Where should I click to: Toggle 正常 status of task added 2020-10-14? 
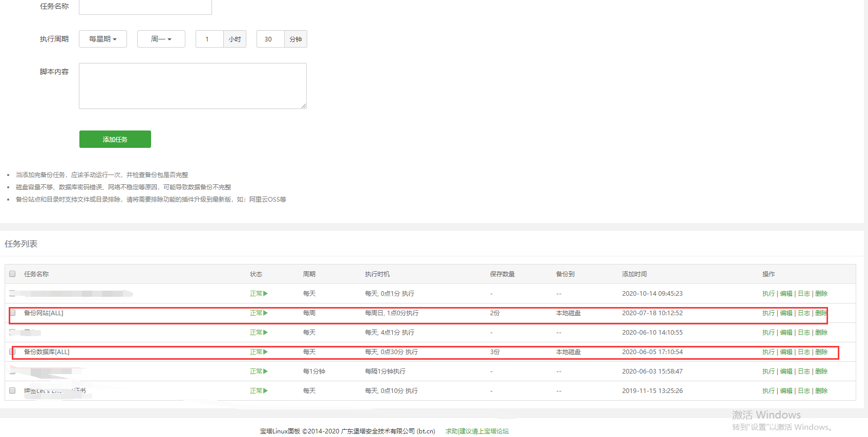259,294
